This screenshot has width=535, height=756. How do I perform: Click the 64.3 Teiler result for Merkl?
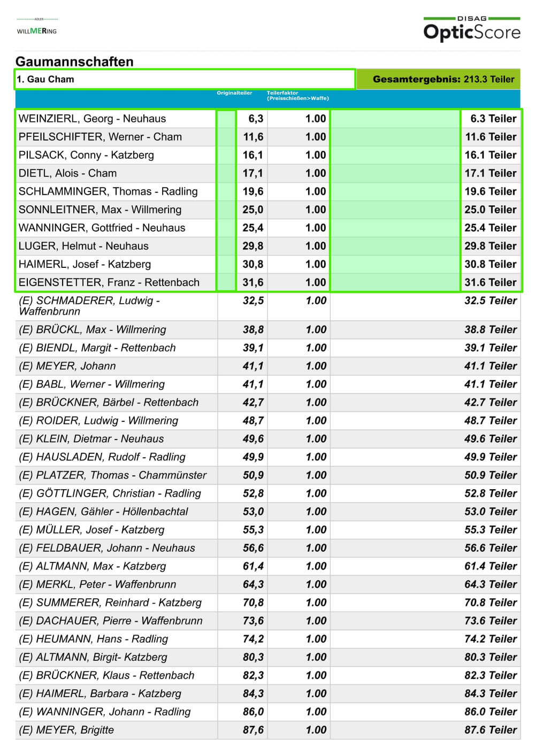click(x=490, y=584)
